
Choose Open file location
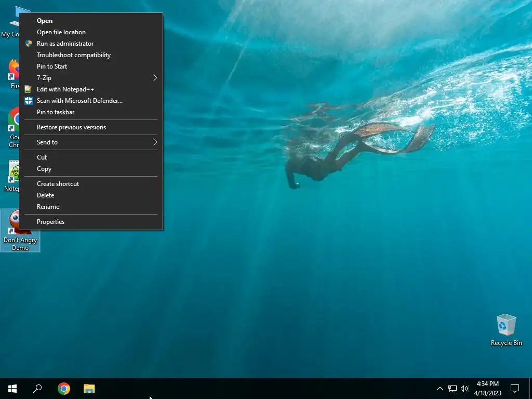91,32
